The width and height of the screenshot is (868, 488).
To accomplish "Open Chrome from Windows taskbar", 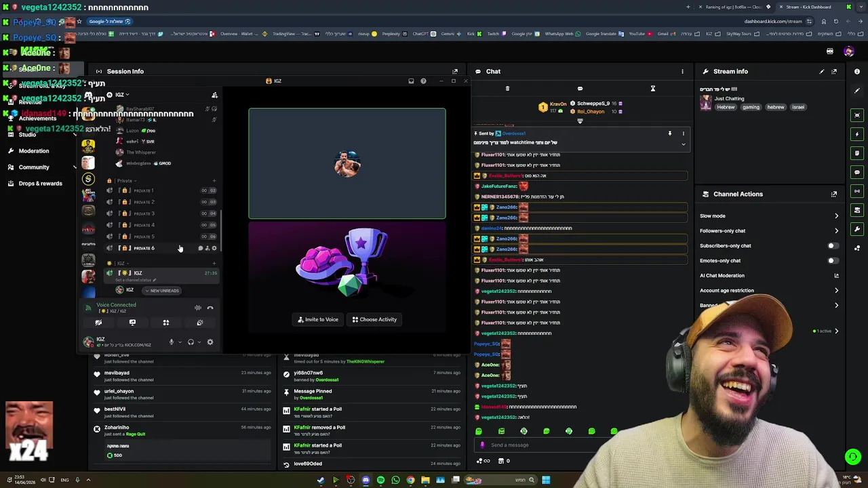I will (x=410, y=480).
